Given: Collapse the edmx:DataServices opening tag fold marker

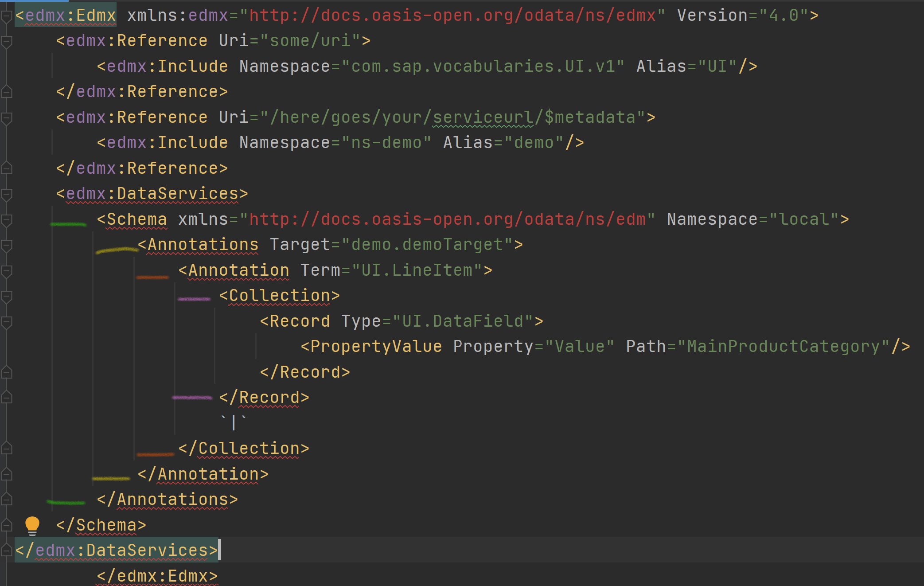Looking at the screenshot, I should (x=6, y=195).
